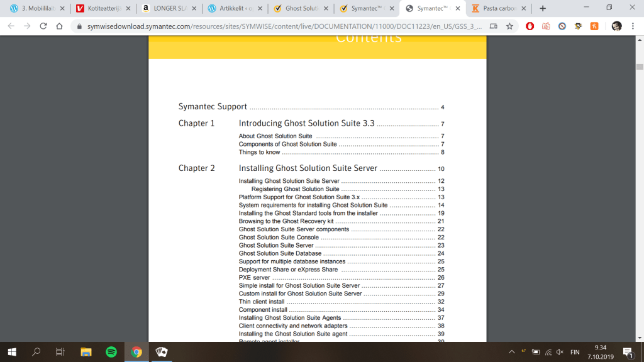Screen dimensions: 644x362
Task: Click the Home icon in Chrome toolbar
Action: [x=59, y=26]
